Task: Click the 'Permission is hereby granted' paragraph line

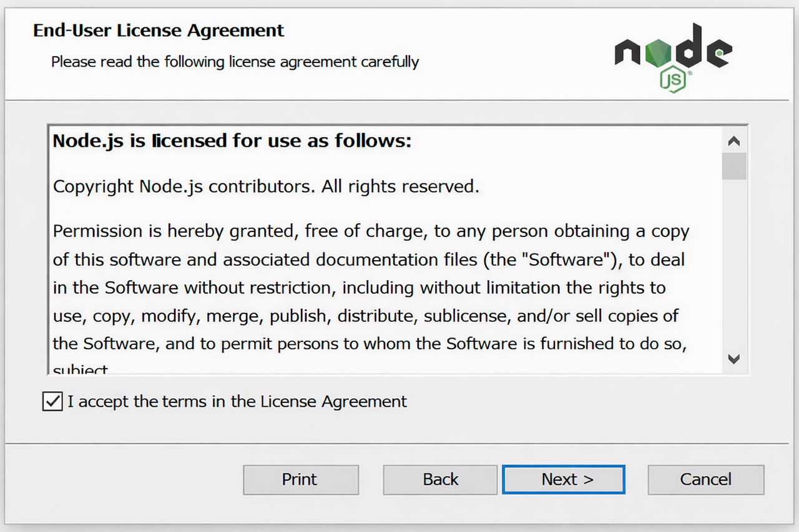Action: [371, 231]
